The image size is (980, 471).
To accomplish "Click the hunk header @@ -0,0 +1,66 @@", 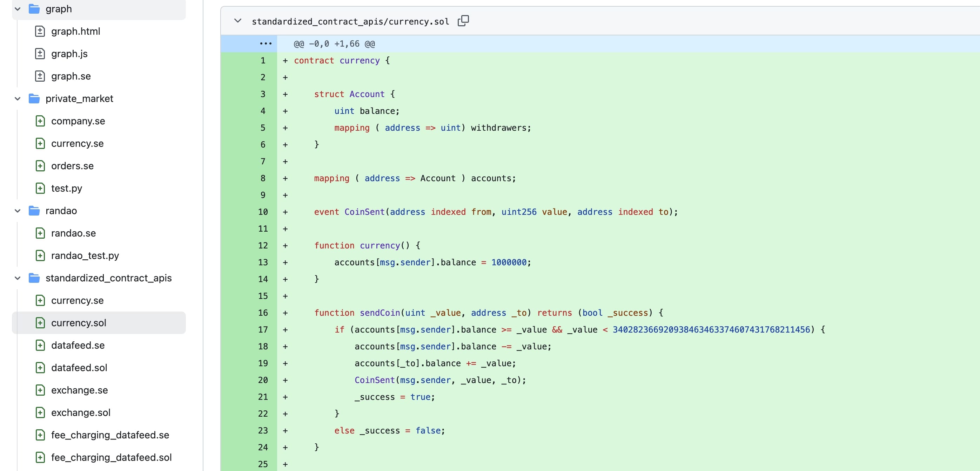I will (334, 44).
